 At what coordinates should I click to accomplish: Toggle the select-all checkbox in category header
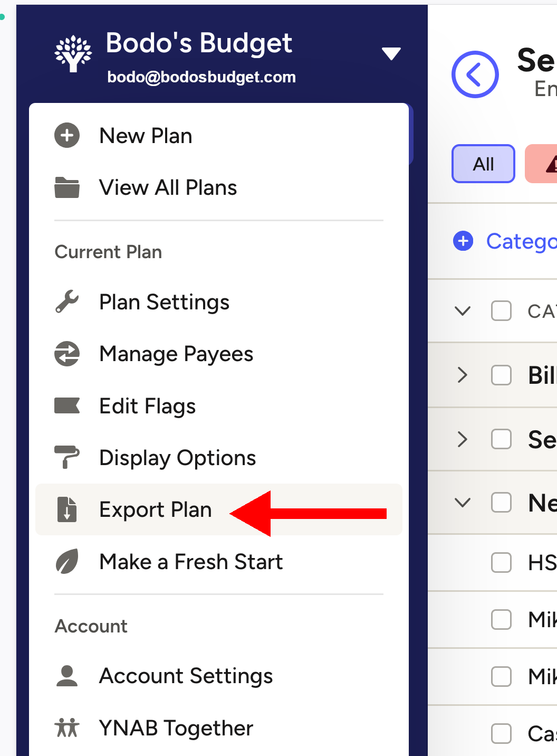click(x=501, y=311)
